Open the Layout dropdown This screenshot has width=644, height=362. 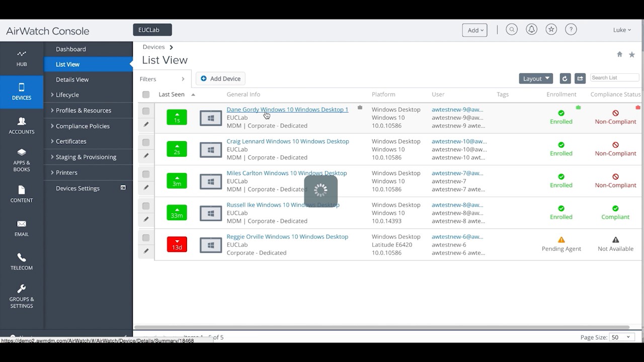[x=536, y=78]
